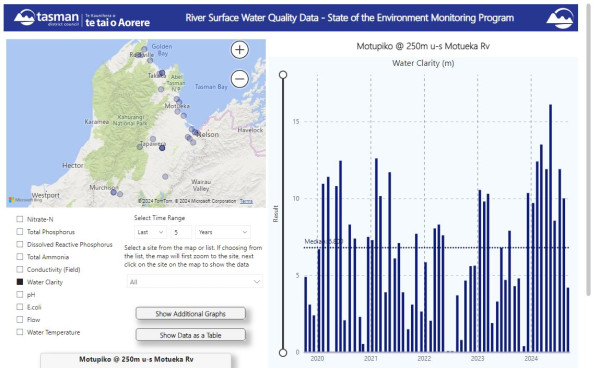This screenshot has height=368, width=600.
Task: Click the site marker near Murchison
Action: (114, 192)
